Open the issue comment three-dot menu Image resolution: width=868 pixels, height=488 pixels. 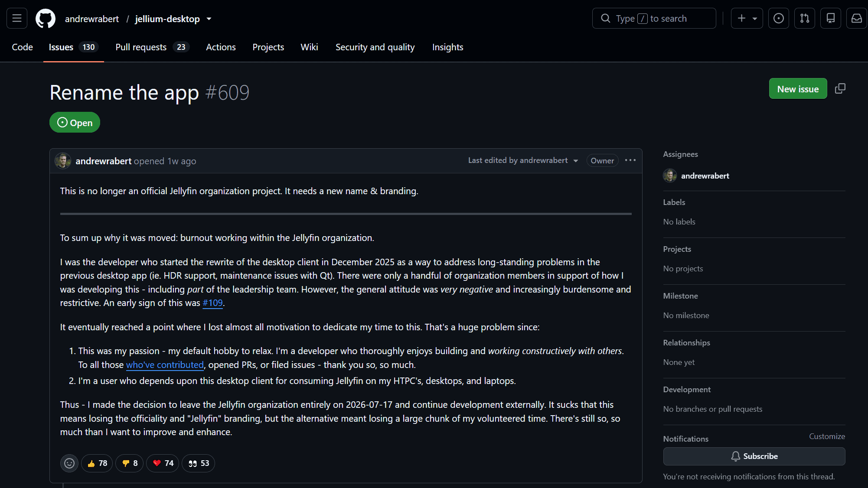tap(630, 160)
